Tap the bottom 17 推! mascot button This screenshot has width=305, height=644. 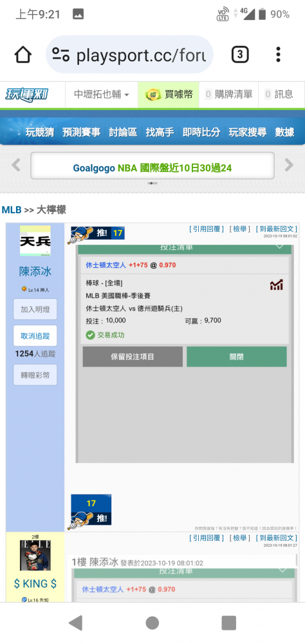(91, 511)
